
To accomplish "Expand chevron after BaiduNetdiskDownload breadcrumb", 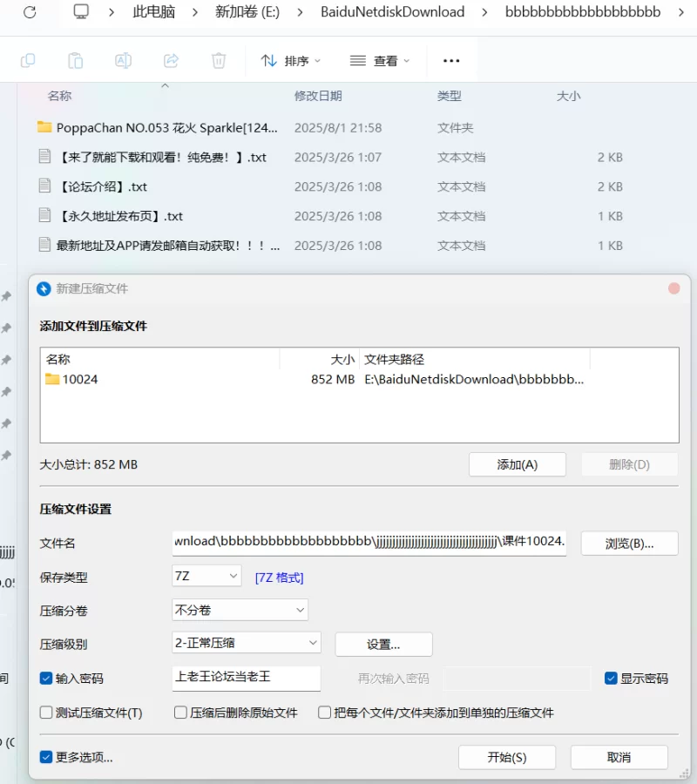I will click(484, 12).
